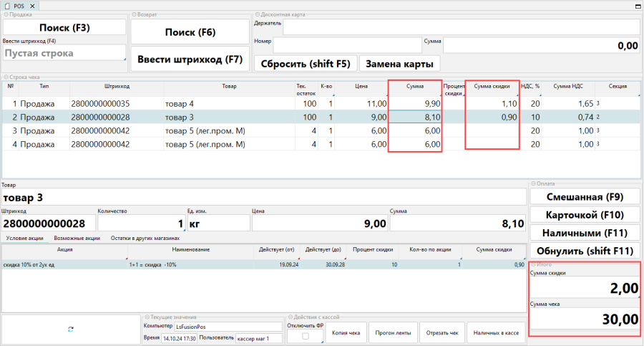Collapse the Оплата group panel

coord(532,183)
